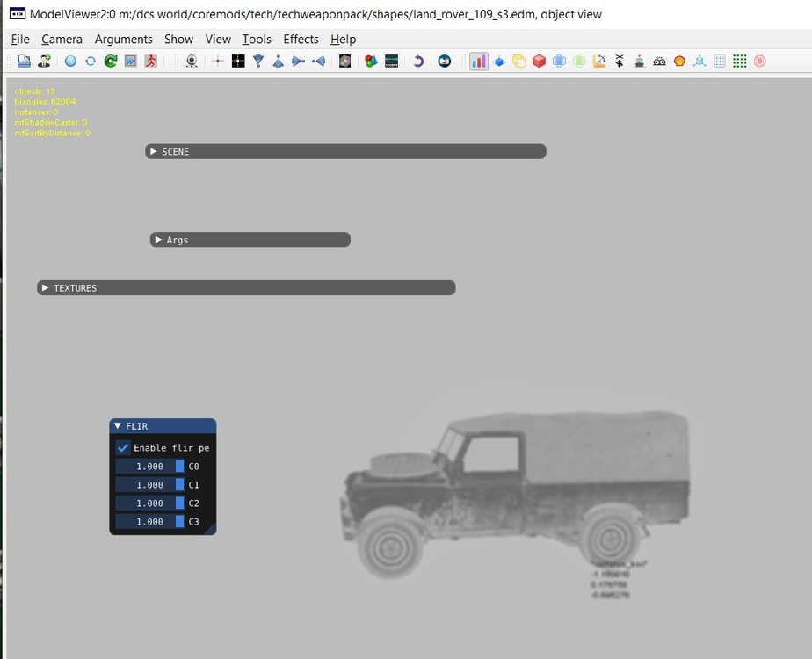This screenshot has height=659, width=812.
Task: Click the undo arrow icon
Action: 417,62
